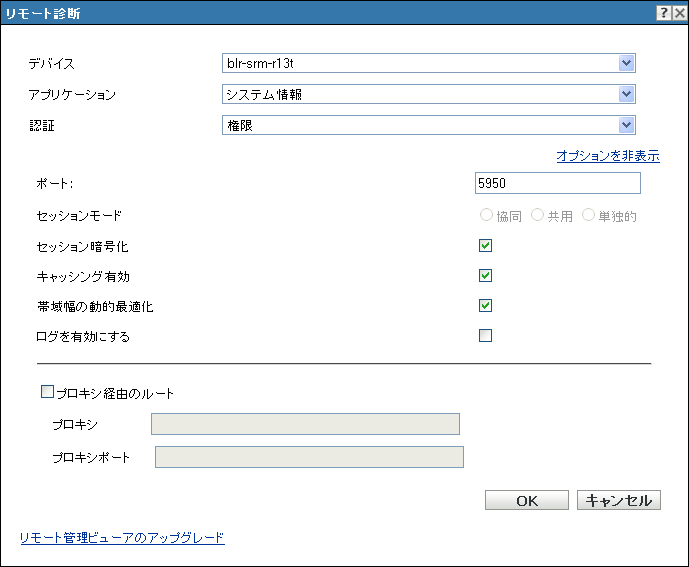689x567 pixels.
Task: Select the 共用 session mode radio button
Action: 538,216
